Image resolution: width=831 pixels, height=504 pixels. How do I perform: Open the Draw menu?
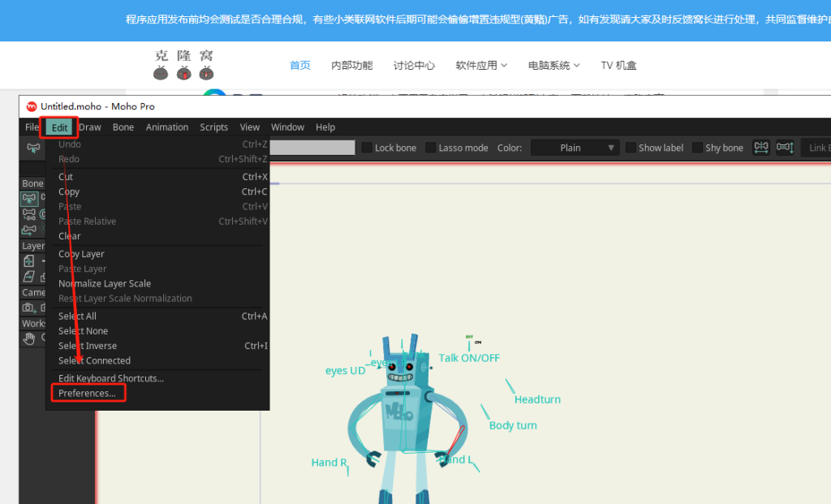(x=90, y=127)
